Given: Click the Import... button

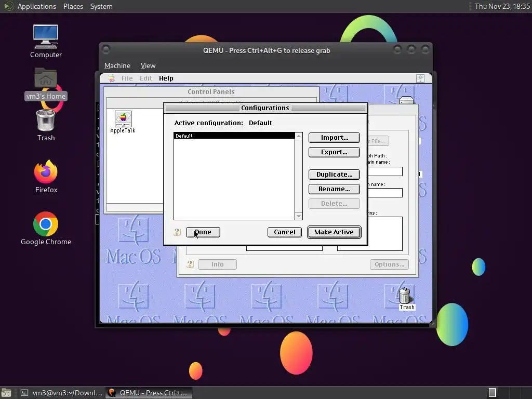Looking at the screenshot, I should coord(334,137).
